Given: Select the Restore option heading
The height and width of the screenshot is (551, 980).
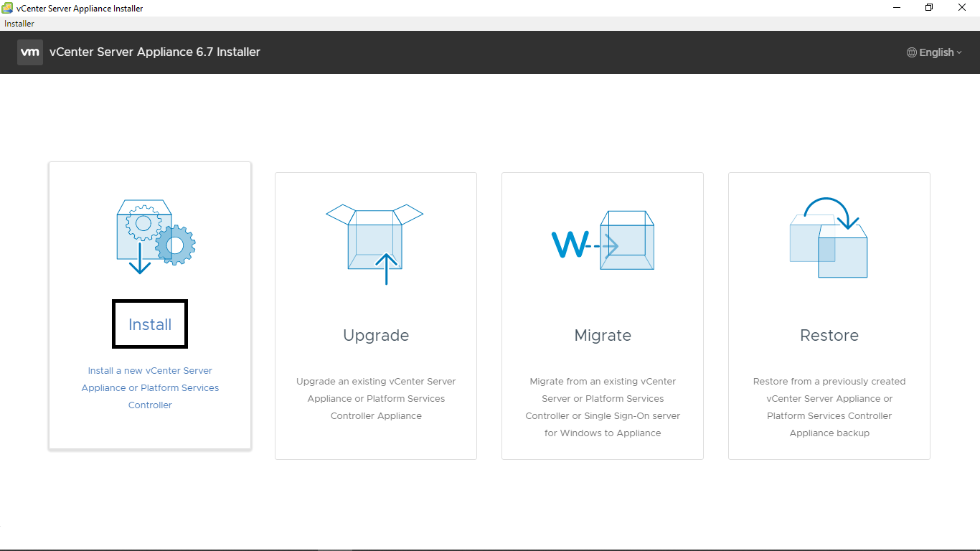Looking at the screenshot, I should [x=829, y=335].
